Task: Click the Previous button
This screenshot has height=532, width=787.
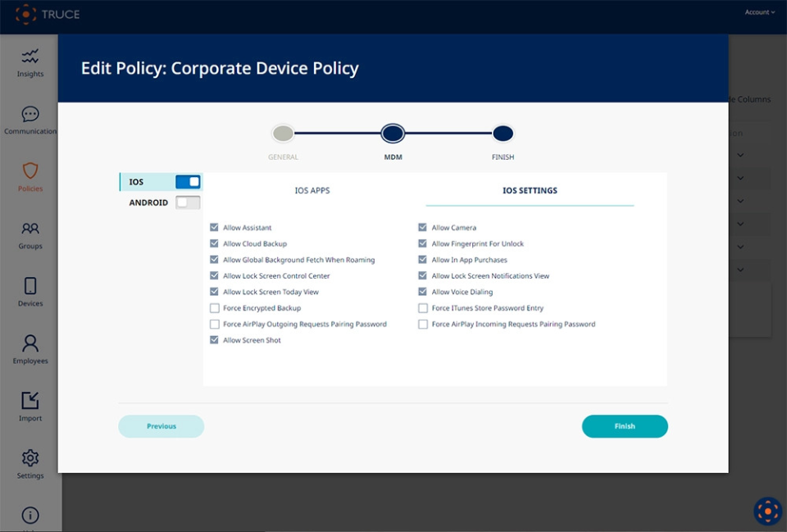Action: point(161,426)
